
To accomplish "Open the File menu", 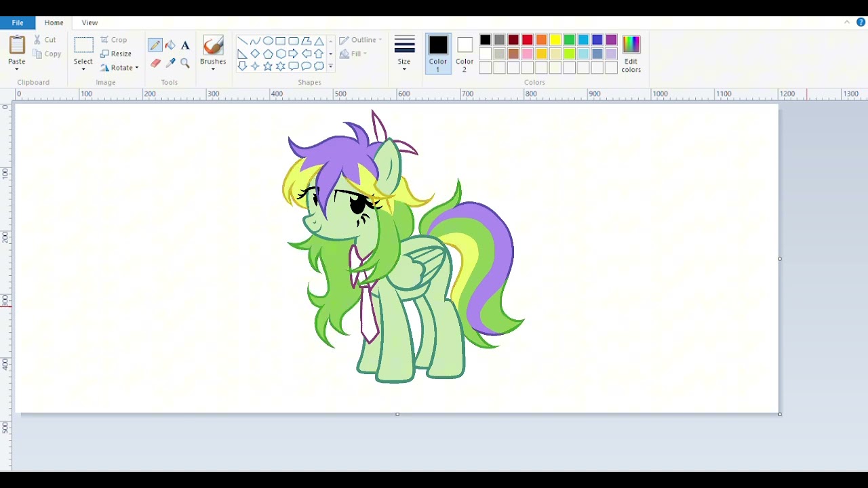I will [18, 22].
